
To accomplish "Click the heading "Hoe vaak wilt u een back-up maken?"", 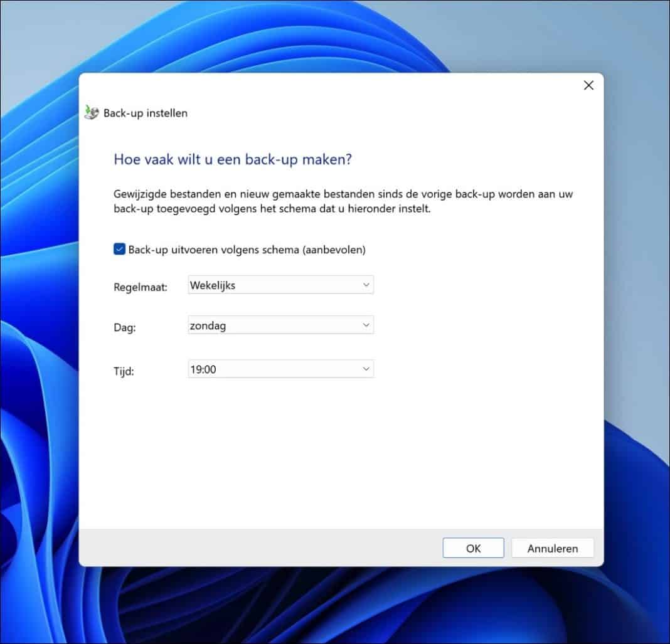I will coord(233,159).
